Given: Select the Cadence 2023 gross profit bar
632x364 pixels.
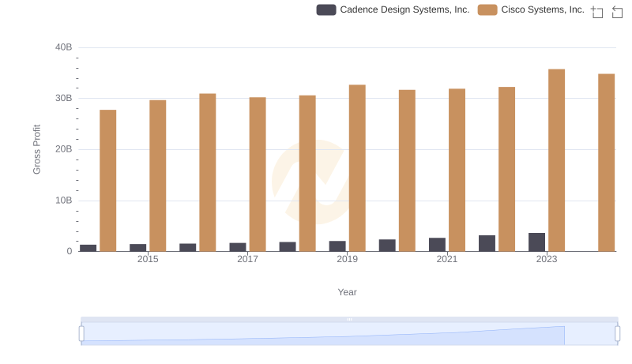Looking at the screenshot, I should pos(536,242).
